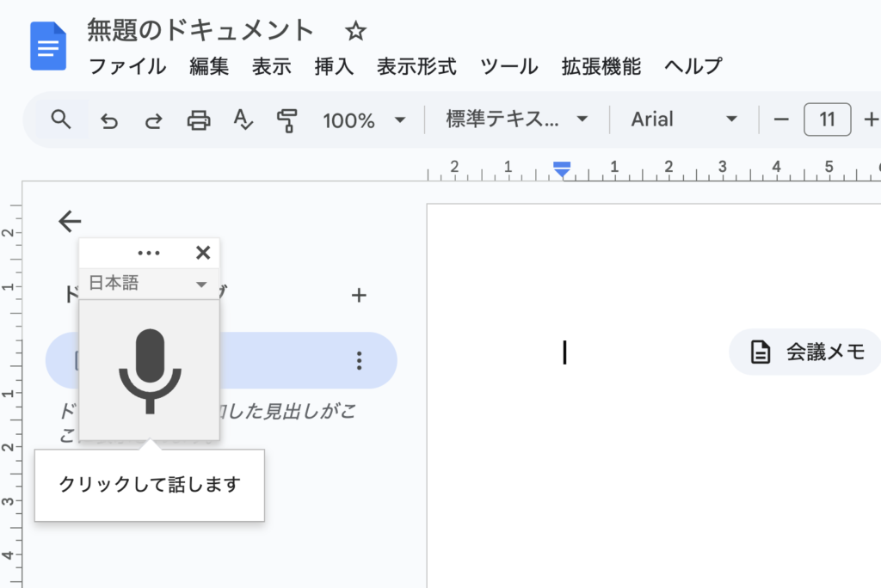The height and width of the screenshot is (588, 881).
Task: Decrease the font size with minus button
Action: point(781,119)
